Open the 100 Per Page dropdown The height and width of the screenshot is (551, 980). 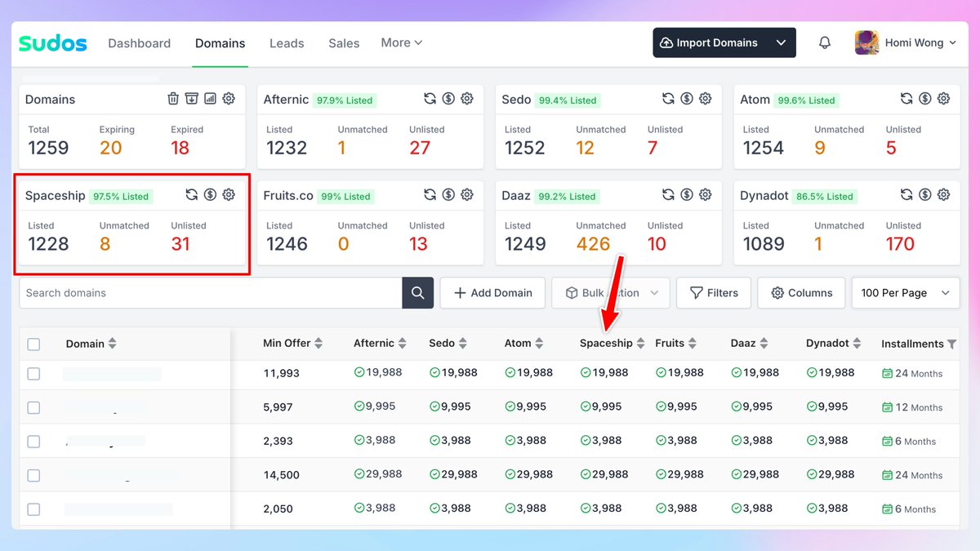click(905, 293)
